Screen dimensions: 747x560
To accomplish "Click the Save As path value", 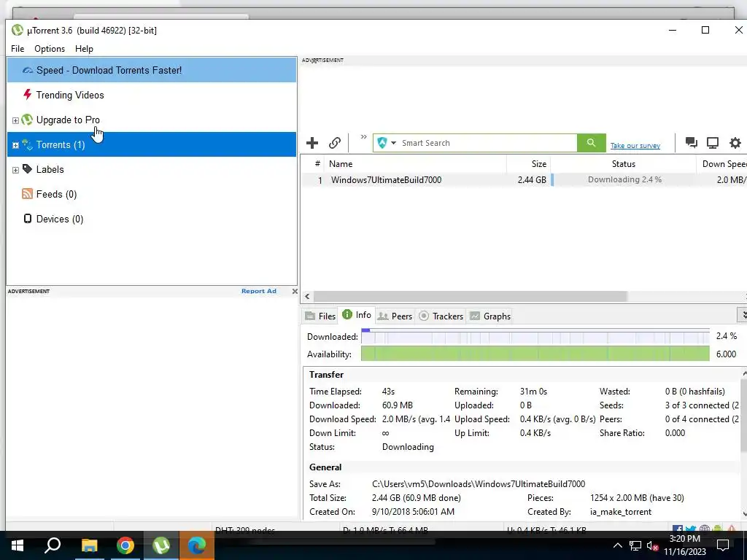I will (479, 484).
